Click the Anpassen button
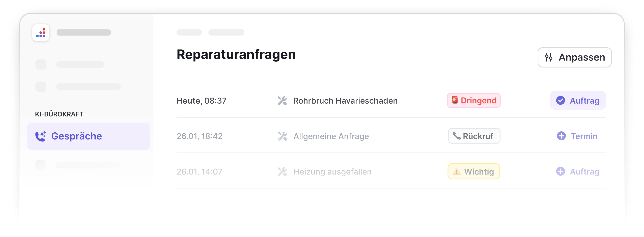Image resolution: width=644 pixels, height=237 pixels. (574, 57)
